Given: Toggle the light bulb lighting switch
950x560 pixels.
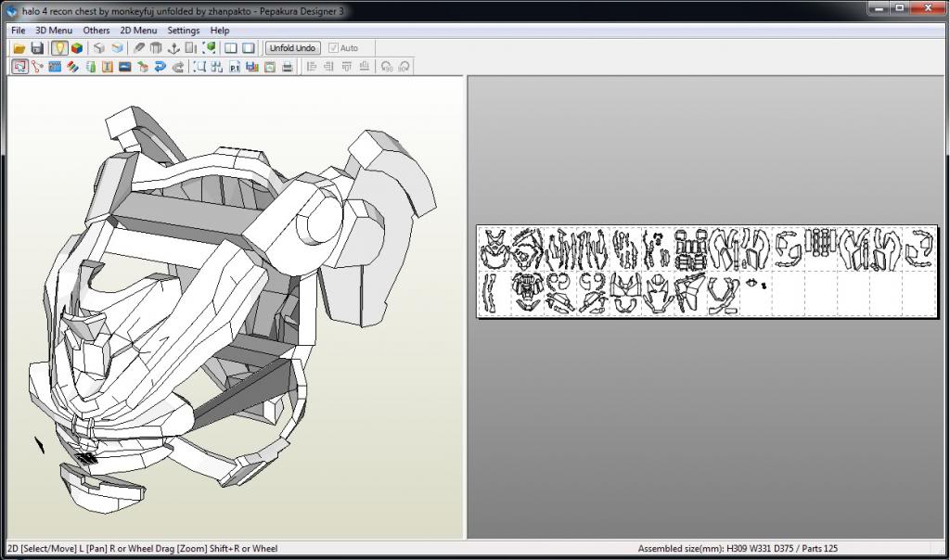Looking at the screenshot, I should point(58,48).
